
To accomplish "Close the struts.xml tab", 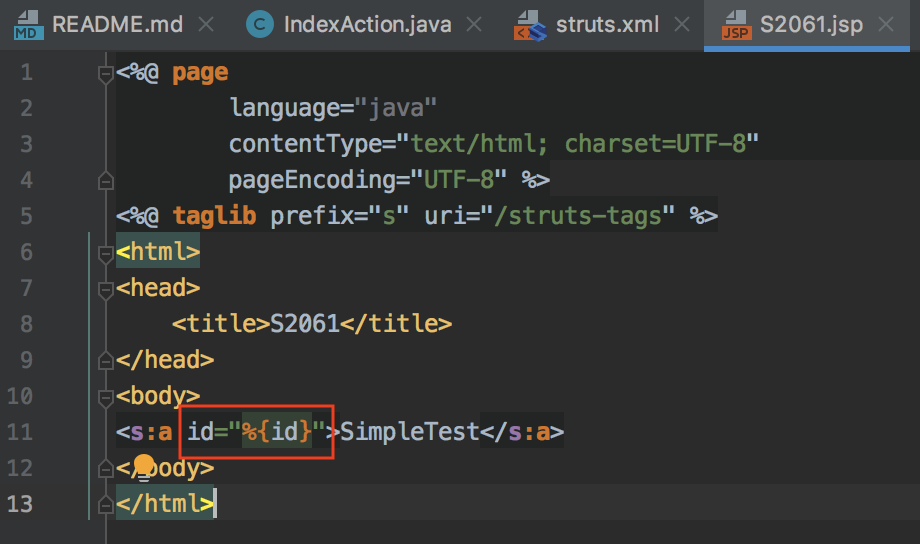I will [682, 25].
